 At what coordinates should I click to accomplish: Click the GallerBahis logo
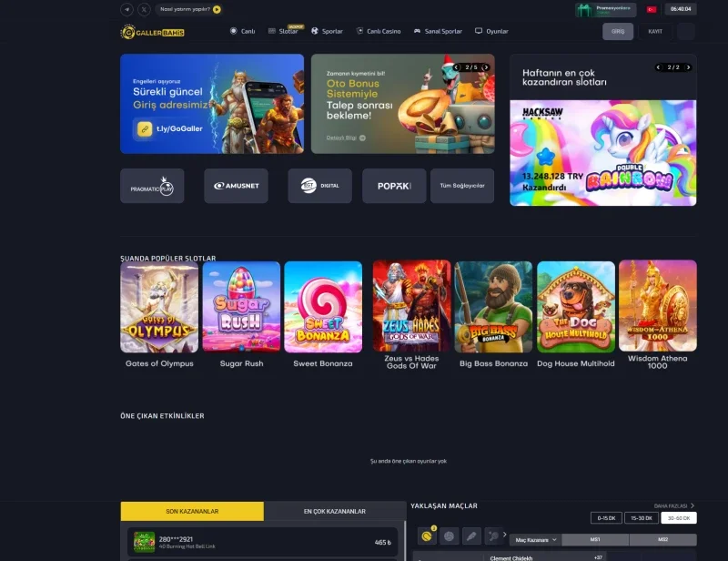[x=152, y=32]
